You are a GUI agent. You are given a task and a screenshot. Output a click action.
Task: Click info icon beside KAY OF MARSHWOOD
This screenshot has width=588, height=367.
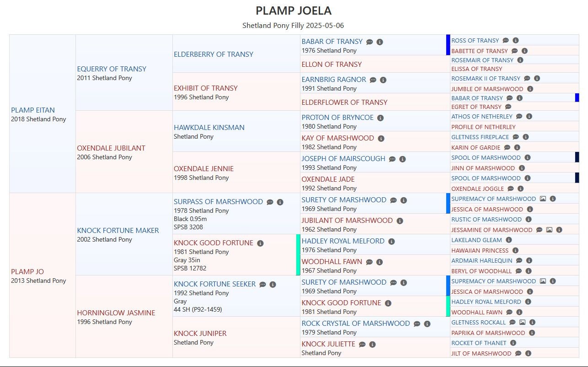381,138
